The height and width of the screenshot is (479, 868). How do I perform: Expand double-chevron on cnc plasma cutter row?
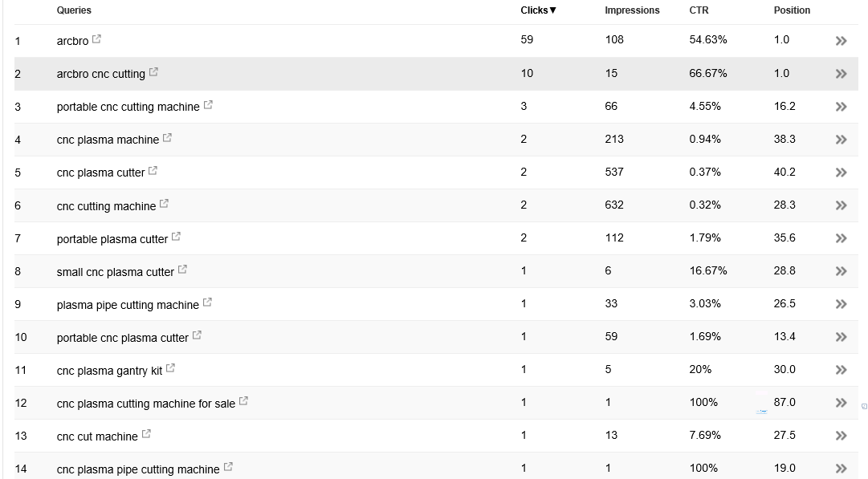pyautogui.click(x=841, y=173)
